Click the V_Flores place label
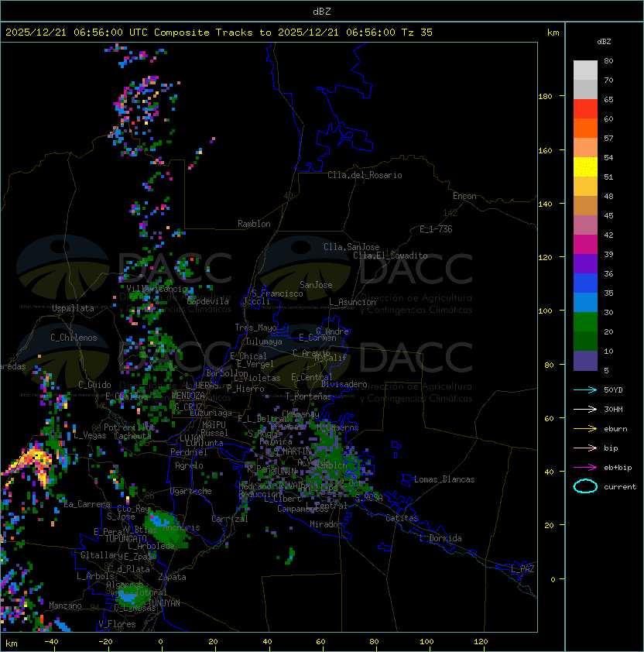644x652 pixels. coord(117,624)
